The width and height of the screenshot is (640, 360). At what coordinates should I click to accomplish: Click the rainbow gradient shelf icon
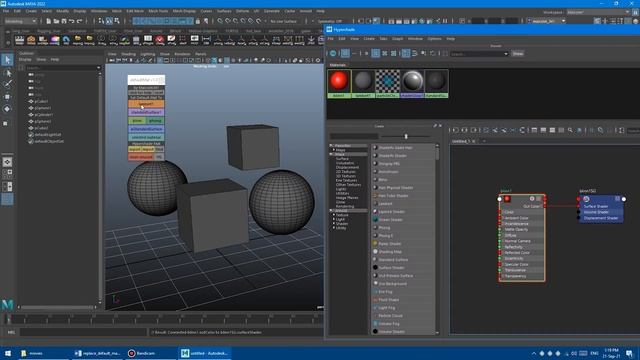(54, 40)
